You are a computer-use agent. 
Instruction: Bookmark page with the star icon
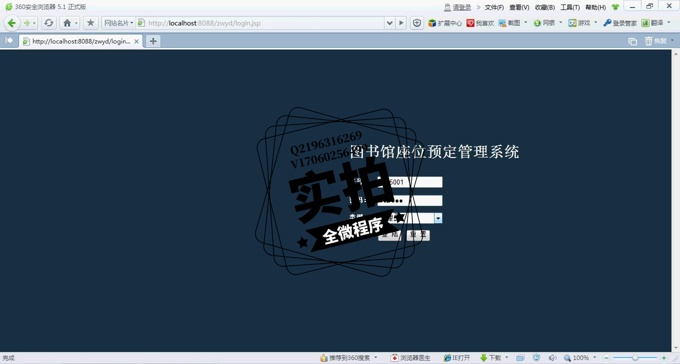click(90, 23)
